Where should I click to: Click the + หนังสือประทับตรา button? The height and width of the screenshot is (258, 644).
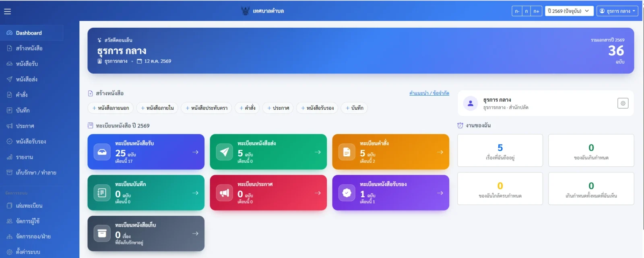point(206,108)
